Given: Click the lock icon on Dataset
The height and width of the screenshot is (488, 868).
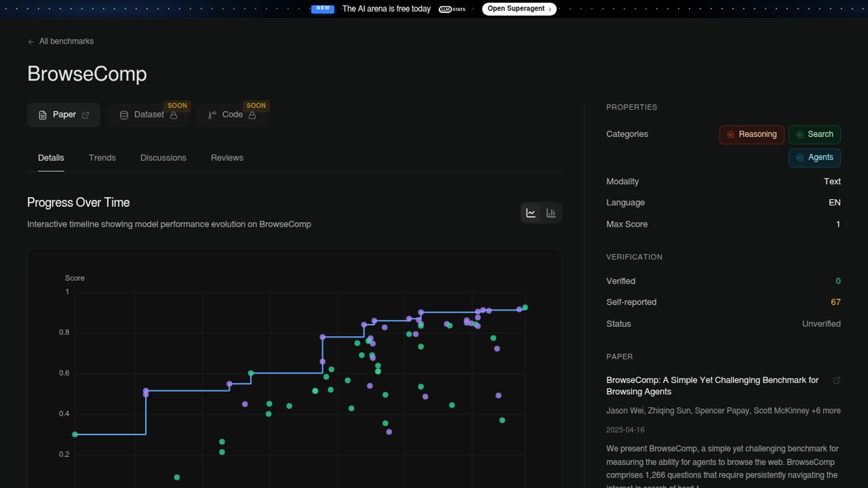Looking at the screenshot, I should [x=174, y=115].
